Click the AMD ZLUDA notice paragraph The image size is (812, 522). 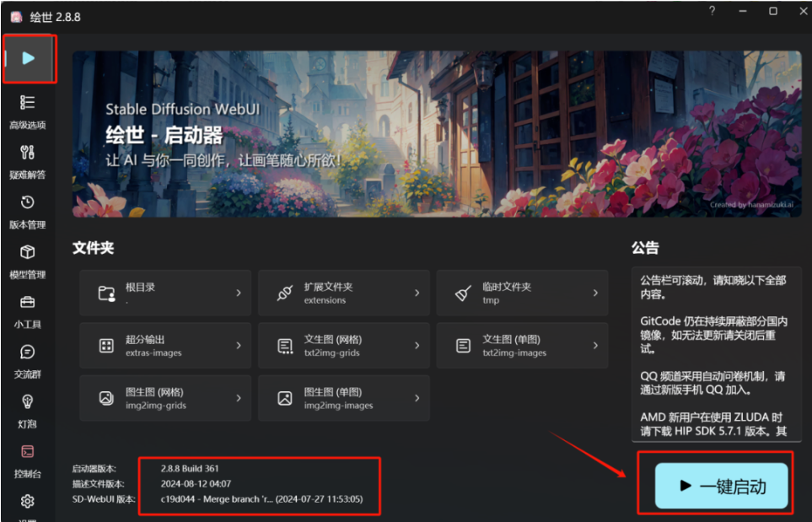pyautogui.click(x=713, y=424)
